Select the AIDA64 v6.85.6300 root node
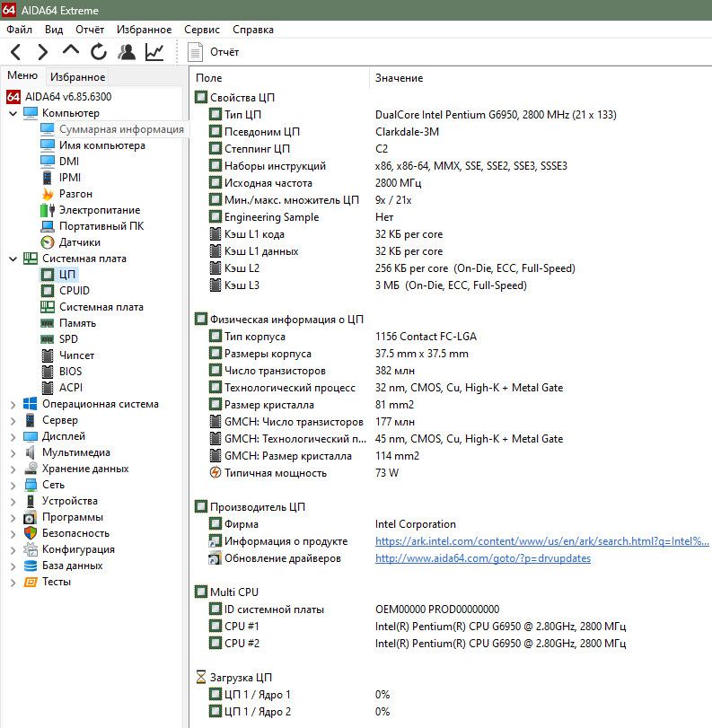 pos(68,97)
